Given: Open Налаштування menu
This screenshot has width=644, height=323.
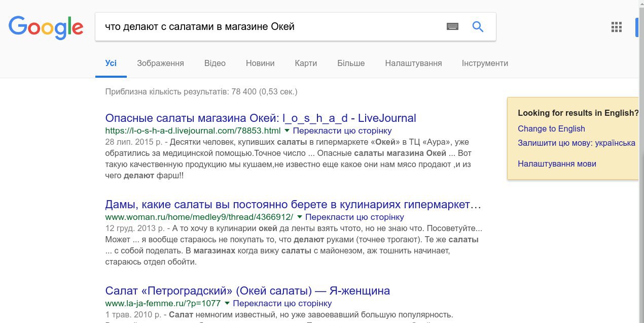Looking at the screenshot, I should tap(413, 63).
